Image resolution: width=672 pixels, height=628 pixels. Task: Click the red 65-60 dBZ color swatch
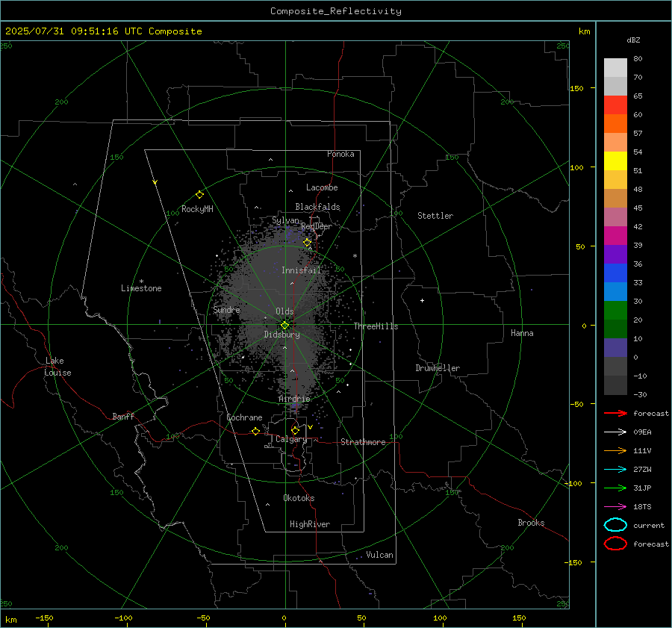click(615, 105)
